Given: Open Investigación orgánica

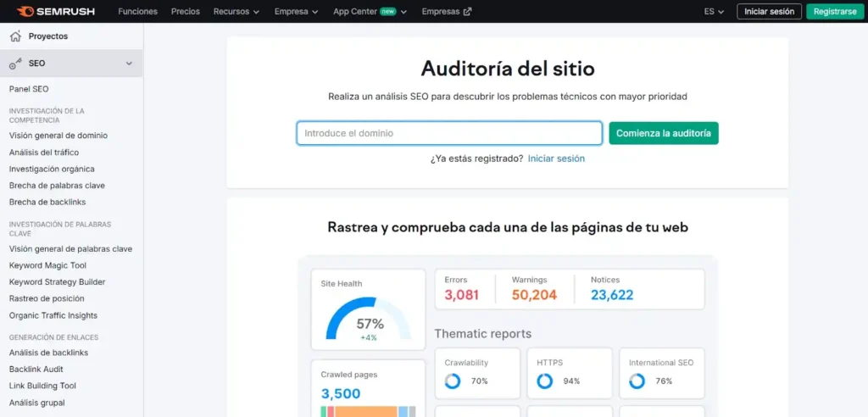Looking at the screenshot, I should pyautogui.click(x=52, y=169).
